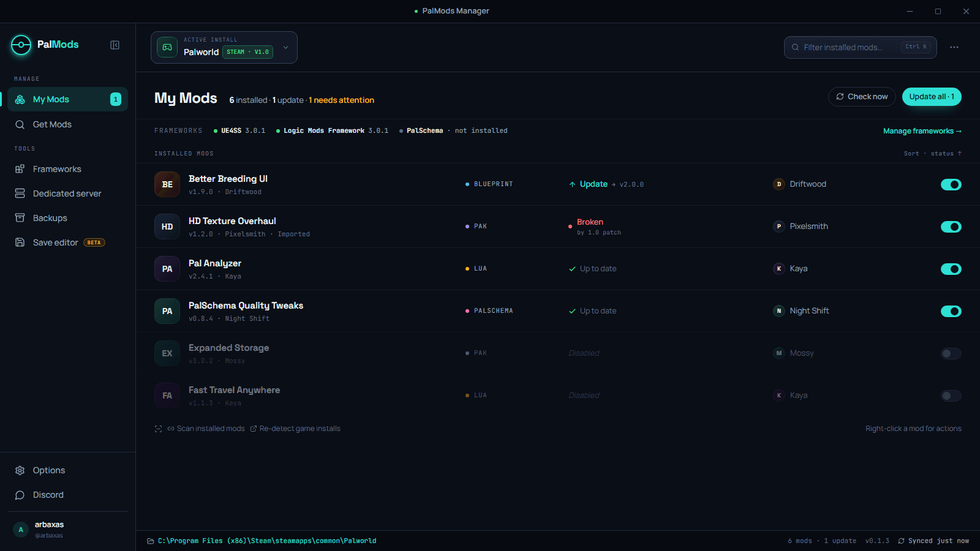Open the Discord link
Image resolution: width=980 pixels, height=551 pixels.
67,495
